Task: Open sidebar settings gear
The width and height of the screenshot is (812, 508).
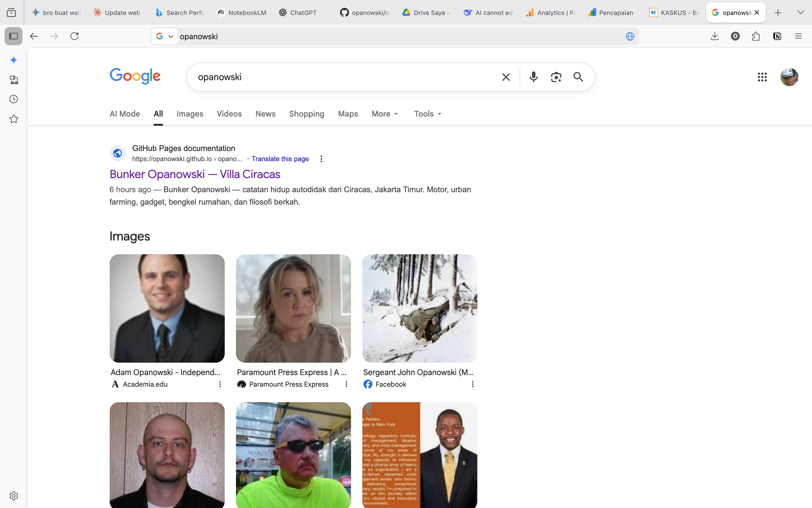Action: 14,496
